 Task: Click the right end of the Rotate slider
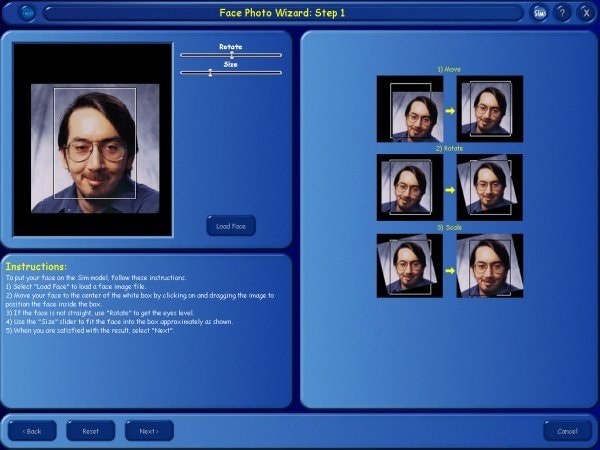(x=279, y=55)
